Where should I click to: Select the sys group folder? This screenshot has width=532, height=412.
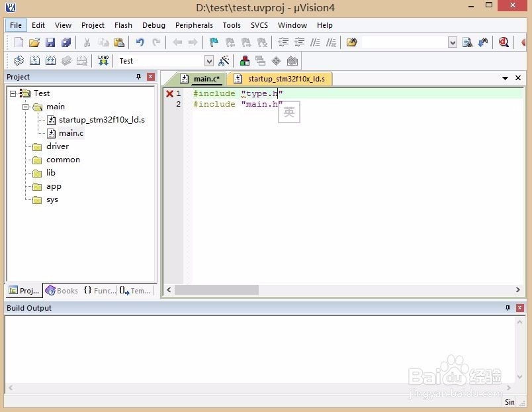click(52, 200)
